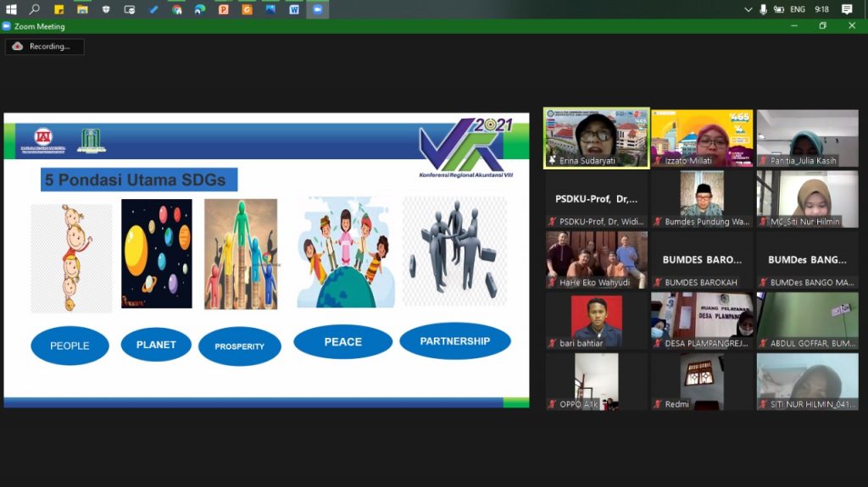The width and height of the screenshot is (868, 487).
Task: Switch to Microsoft Word in the taskbar
Action: tap(294, 9)
